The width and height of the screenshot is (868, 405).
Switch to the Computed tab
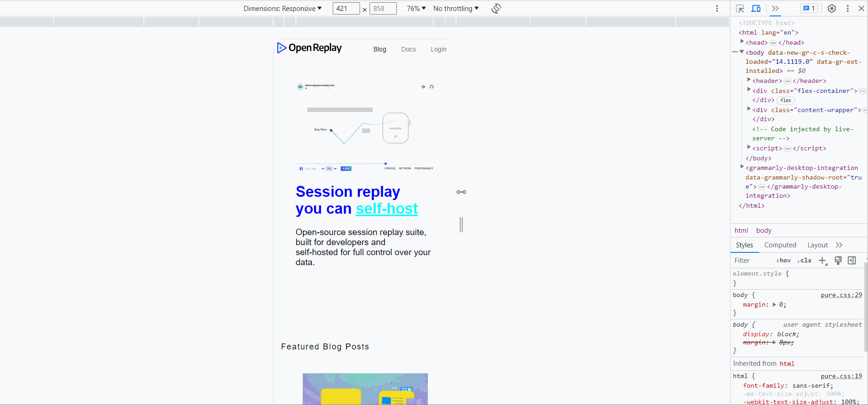click(x=780, y=245)
